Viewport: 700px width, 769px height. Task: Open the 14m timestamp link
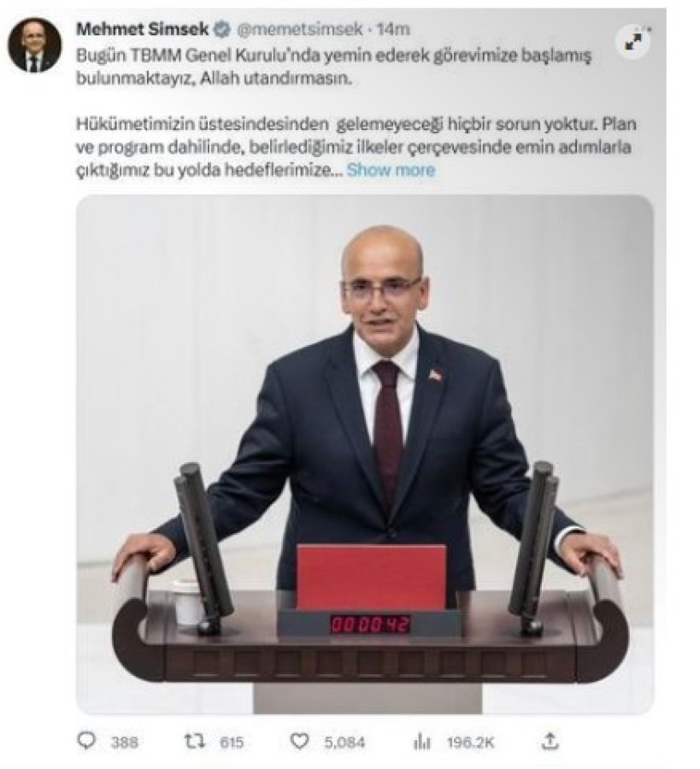[x=393, y=29]
